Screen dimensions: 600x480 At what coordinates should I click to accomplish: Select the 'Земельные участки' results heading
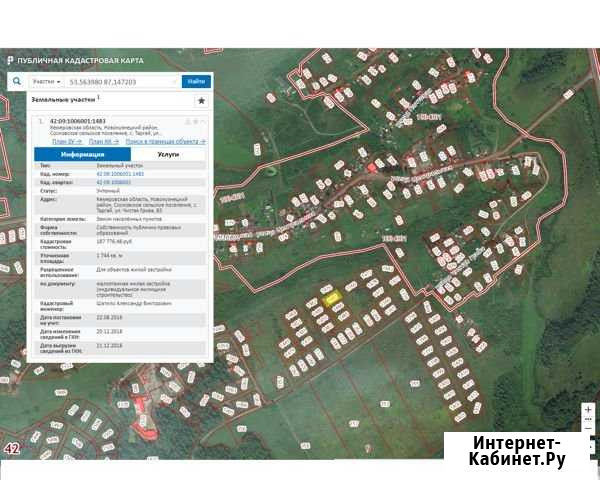tap(63, 100)
